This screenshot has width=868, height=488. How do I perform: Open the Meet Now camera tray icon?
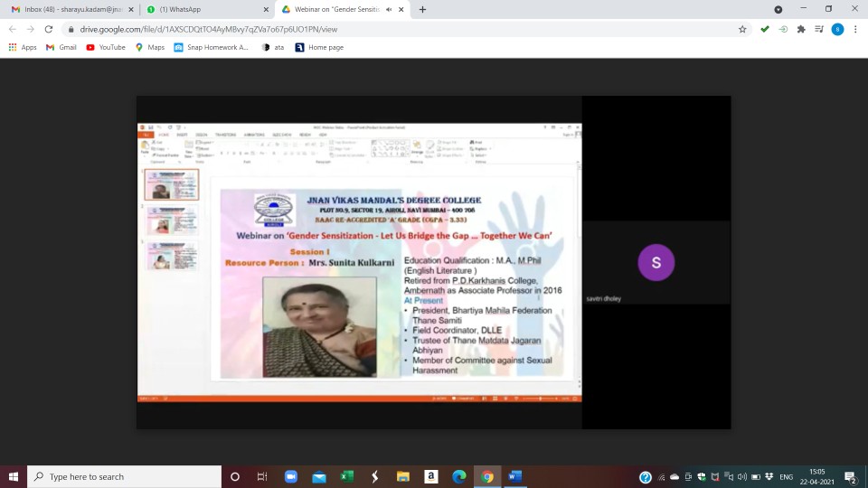click(688, 477)
